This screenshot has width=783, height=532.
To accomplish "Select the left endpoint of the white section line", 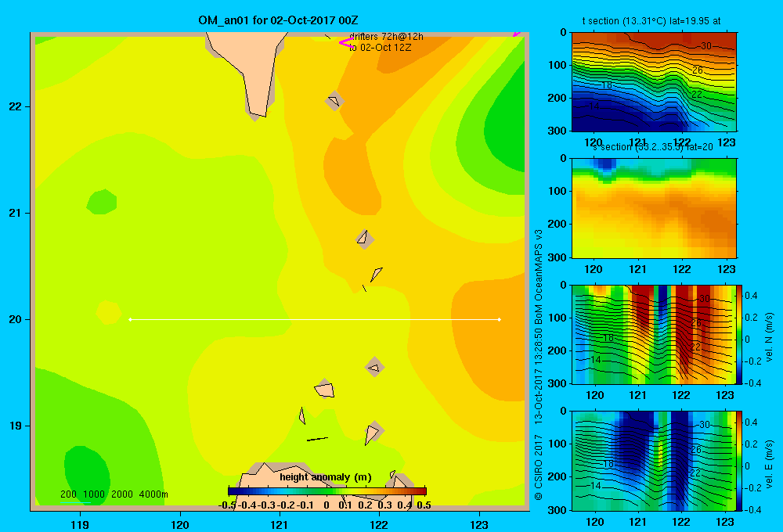I will [130, 319].
